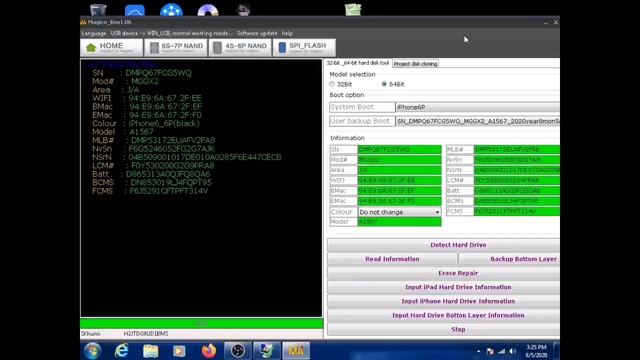Screen dimensions: 640x360
Task: Show hidden system tray icons
Action: coord(478,351)
